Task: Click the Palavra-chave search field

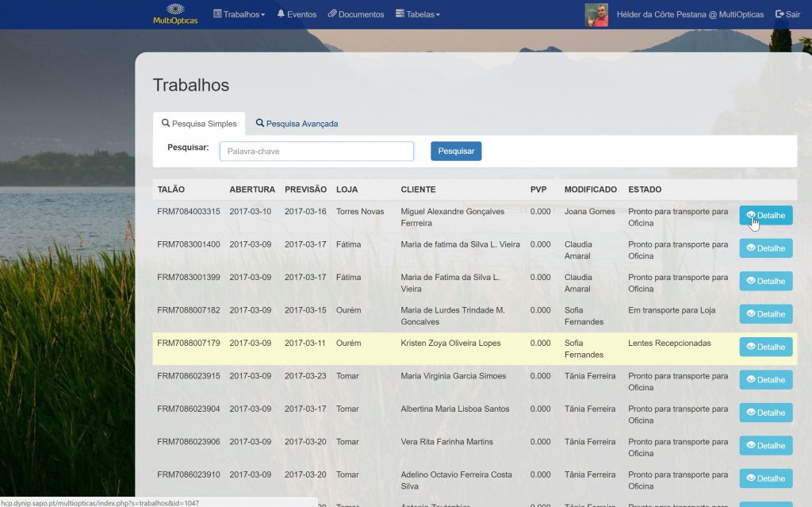Action: point(316,151)
